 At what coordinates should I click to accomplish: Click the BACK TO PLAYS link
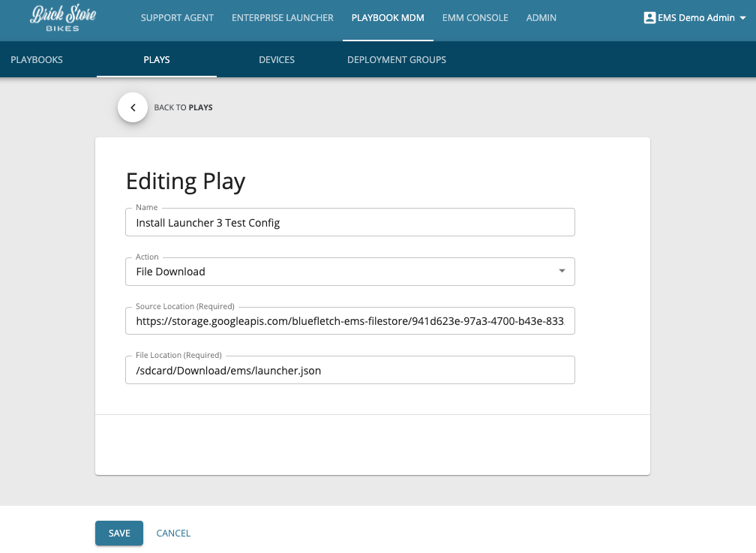[x=183, y=107]
